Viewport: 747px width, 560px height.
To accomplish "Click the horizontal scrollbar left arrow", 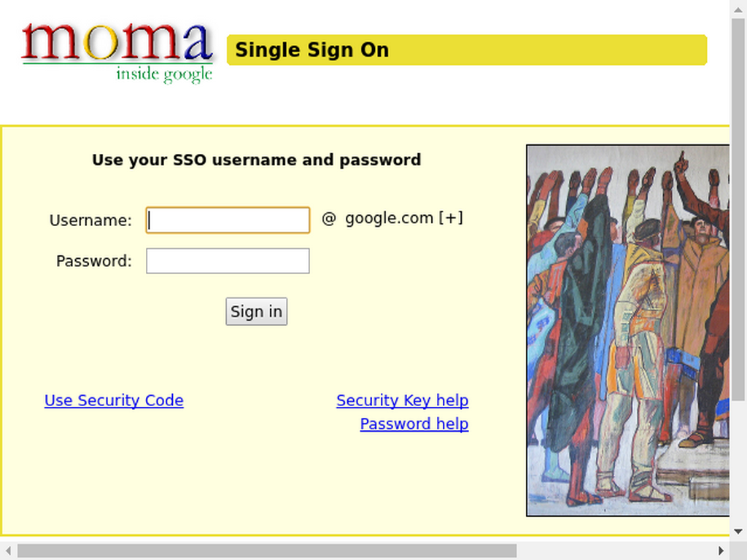I will tap(8, 551).
